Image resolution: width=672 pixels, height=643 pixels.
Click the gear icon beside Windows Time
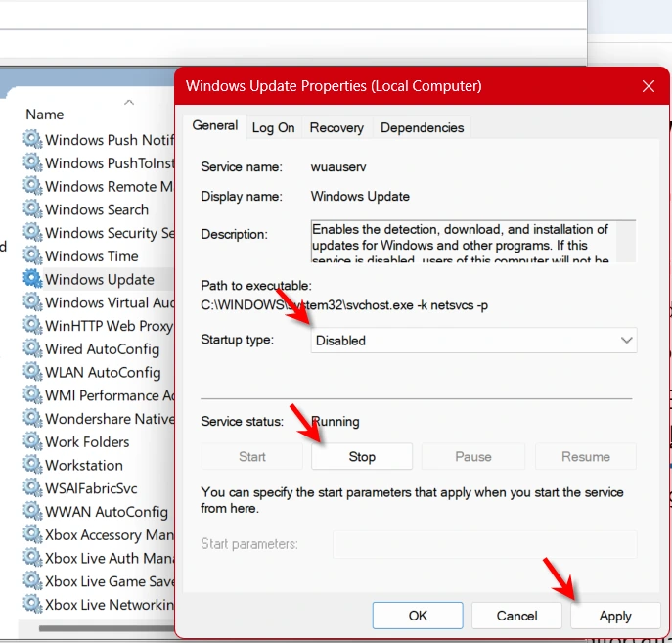pyautogui.click(x=32, y=255)
